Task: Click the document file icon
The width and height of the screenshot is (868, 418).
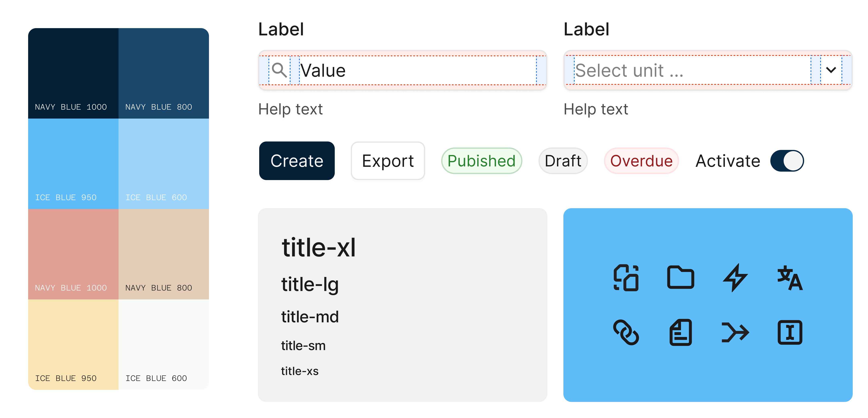Action: [680, 332]
